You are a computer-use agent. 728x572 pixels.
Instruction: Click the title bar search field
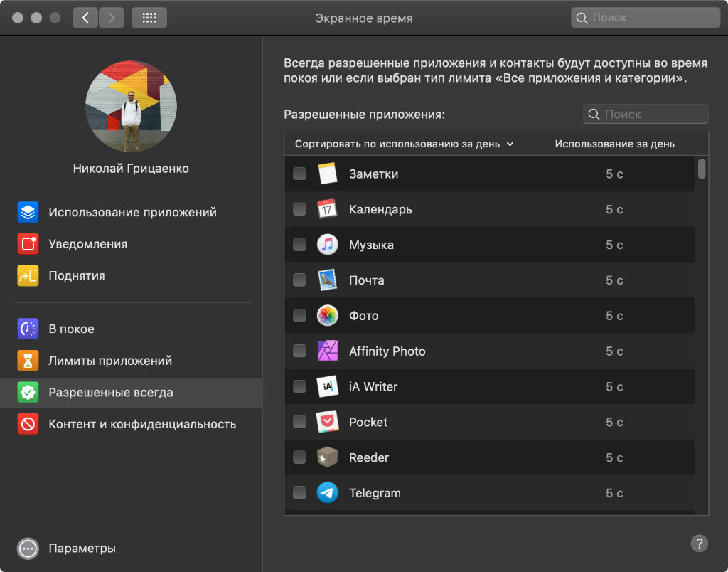pyautogui.click(x=646, y=18)
